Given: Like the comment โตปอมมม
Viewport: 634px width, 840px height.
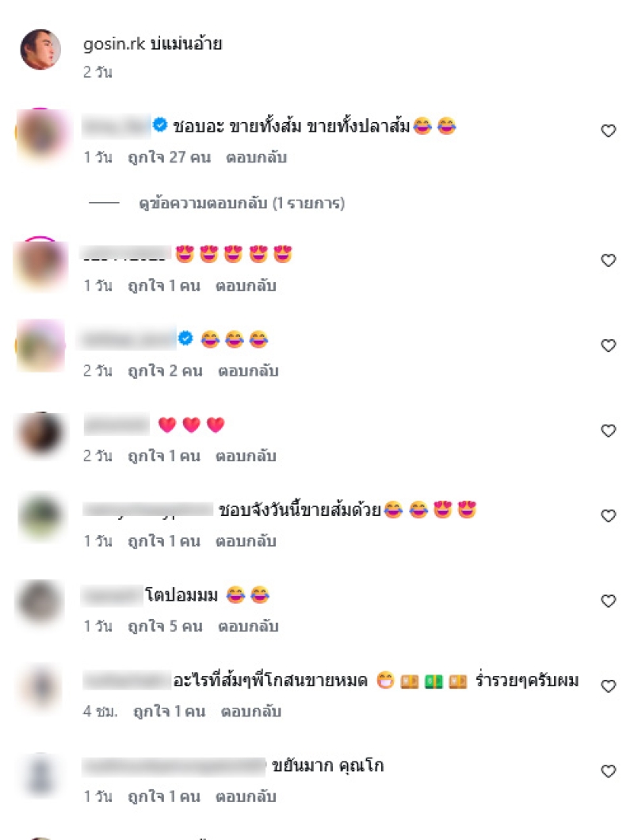Looking at the screenshot, I should pyautogui.click(x=609, y=601).
